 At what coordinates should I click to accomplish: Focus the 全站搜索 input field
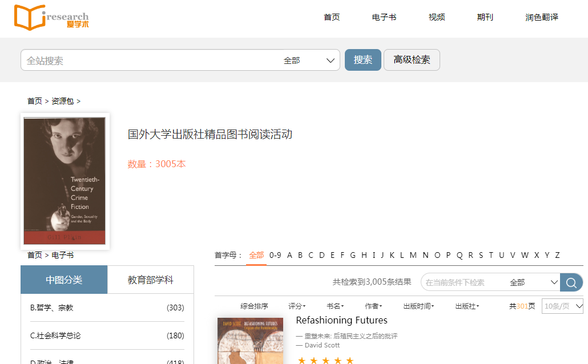(x=148, y=60)
